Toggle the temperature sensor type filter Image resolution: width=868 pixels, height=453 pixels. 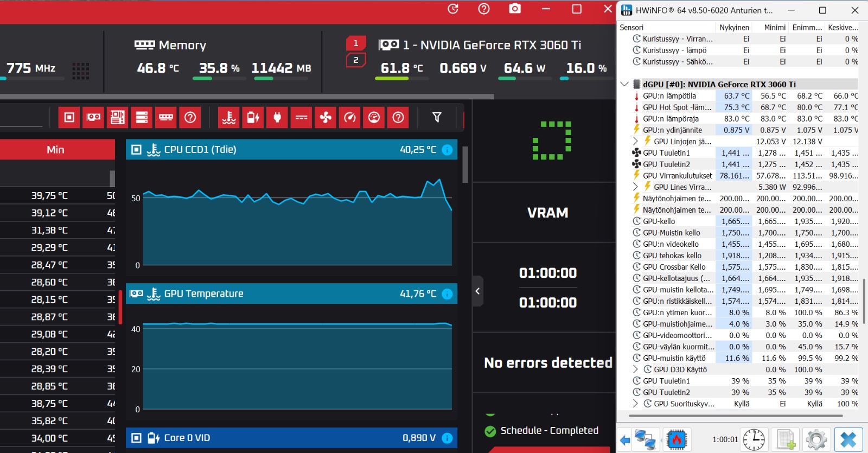point(229,117)
